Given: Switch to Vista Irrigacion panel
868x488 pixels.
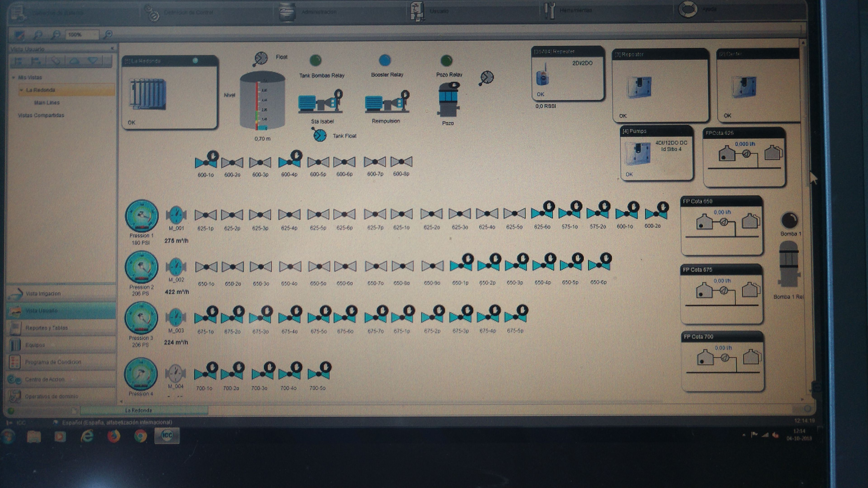Looking at the screenshot, I should pos(43,293).
